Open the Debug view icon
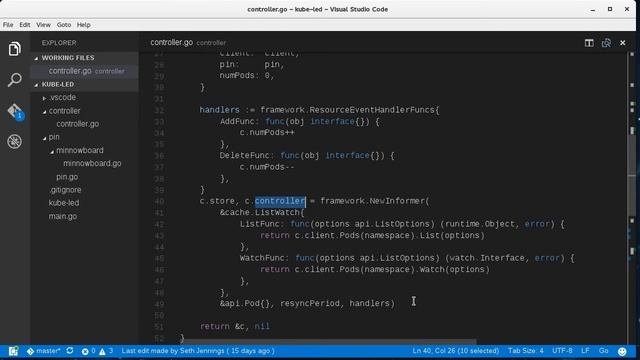This screenshot has height=360, width=640. click(x=15, y=142)
